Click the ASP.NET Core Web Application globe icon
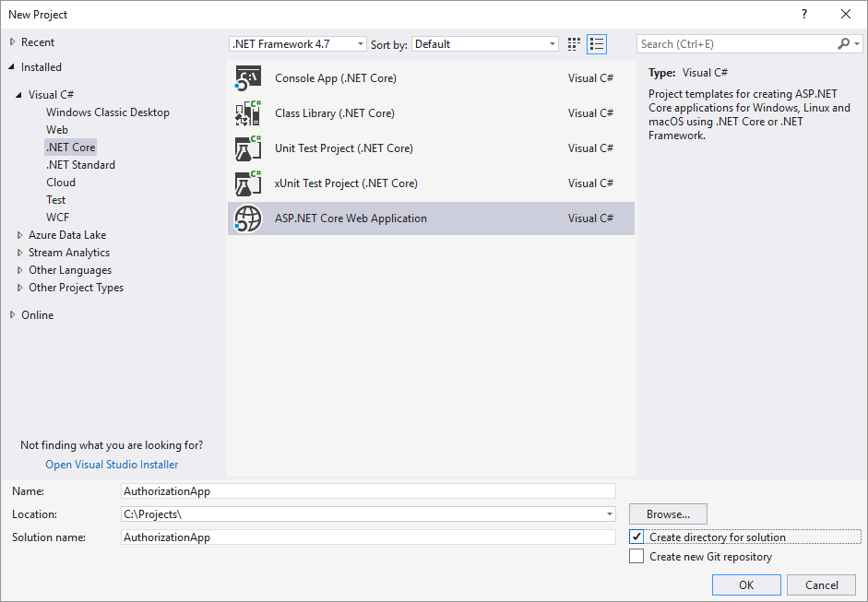The width and height of the screenshot is (868, 602). click(248, 218)
